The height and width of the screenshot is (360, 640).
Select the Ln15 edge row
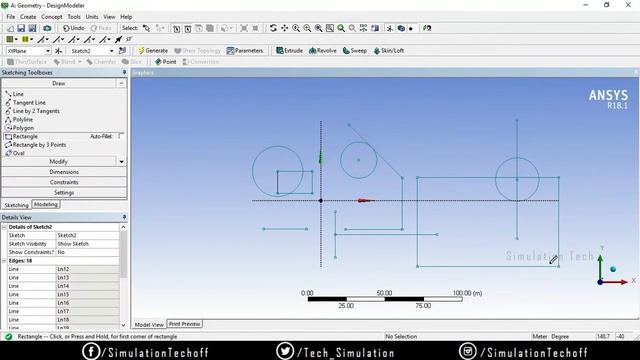click(63, 294)
